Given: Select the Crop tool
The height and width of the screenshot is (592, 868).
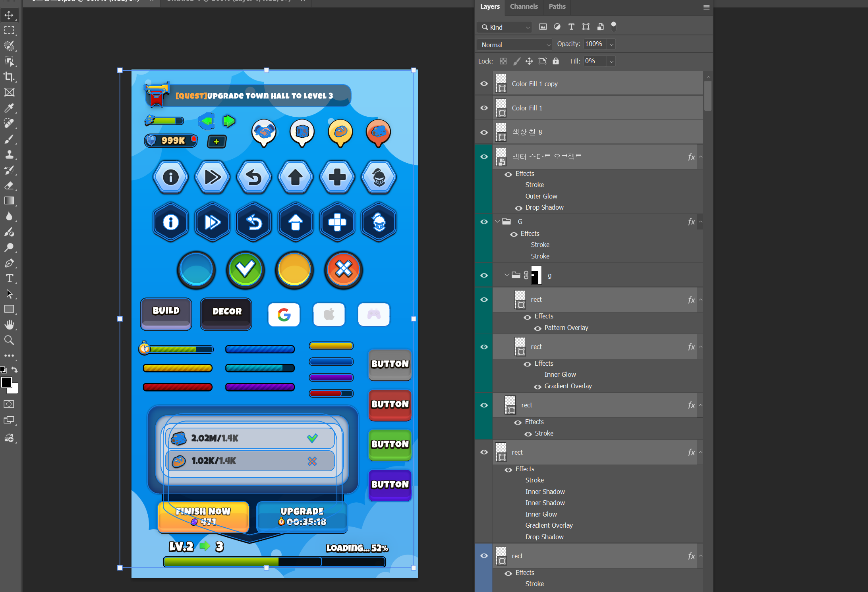Looking at the screenshot, I should [x=9, y=77].
